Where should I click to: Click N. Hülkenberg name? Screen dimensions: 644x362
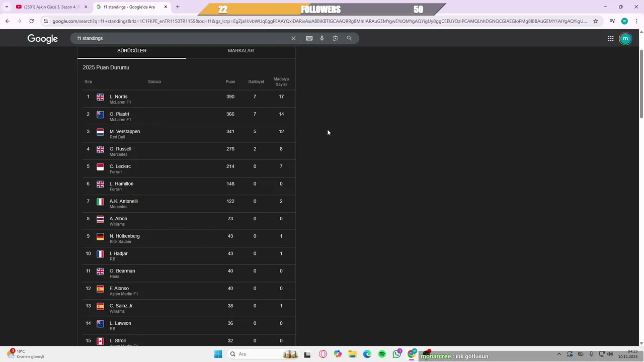pos(124,236)
